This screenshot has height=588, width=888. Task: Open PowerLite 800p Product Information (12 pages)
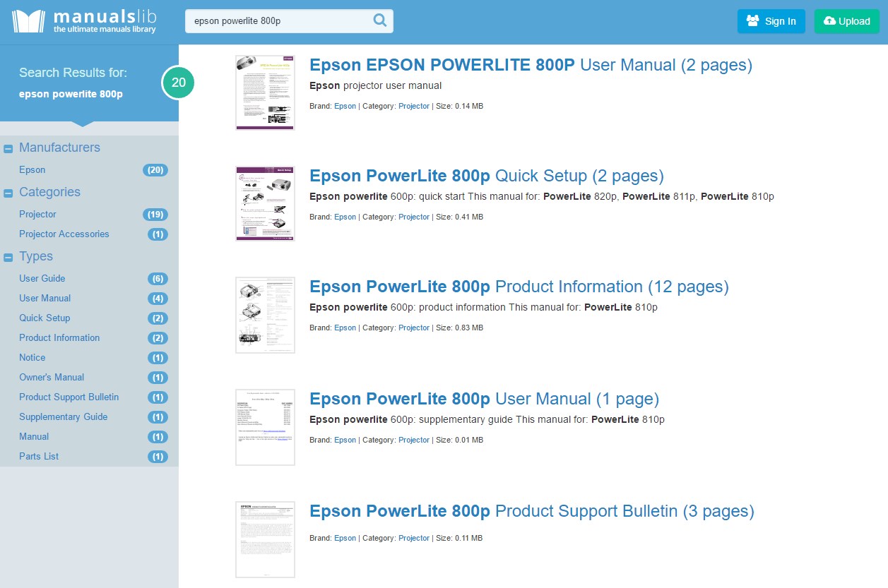pyautogui.click(x=519, y=287)
